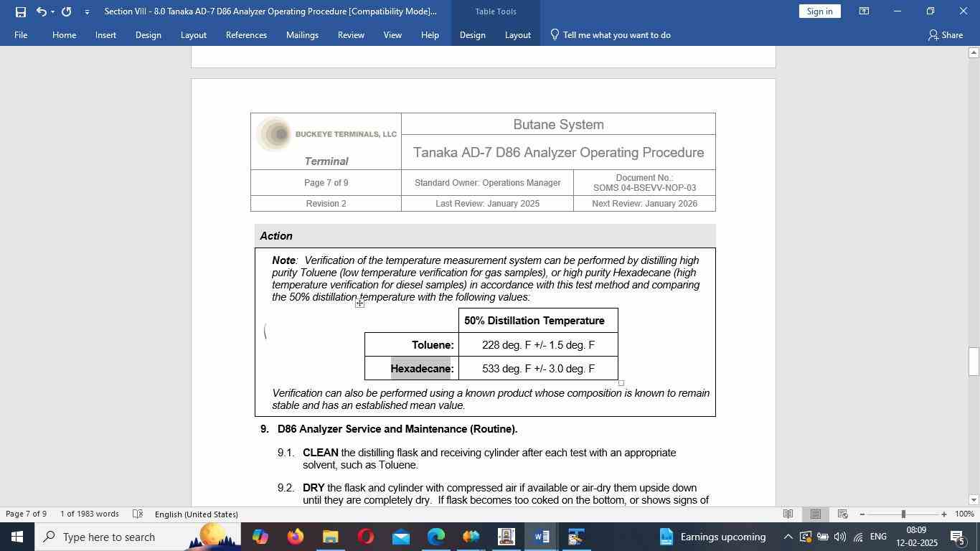The image size is (980, 551).
Task: Click the word count in status bar
Action: click(90, 514)
